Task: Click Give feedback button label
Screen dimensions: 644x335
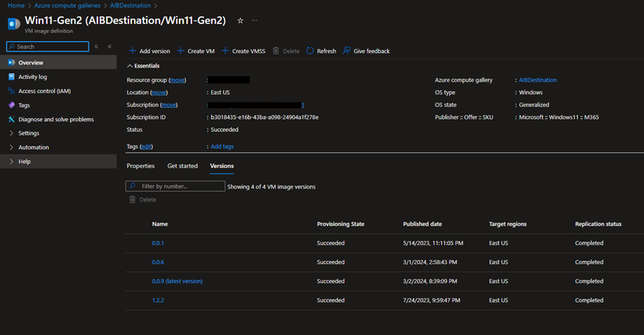Action: pos(372,51)
